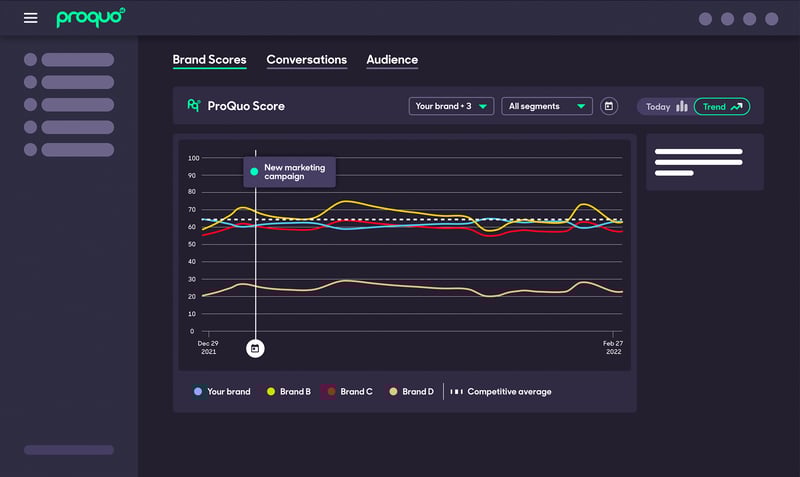Click the 'ProQuo Score' title
Viewport: 800px width, 477px height.
246,106
